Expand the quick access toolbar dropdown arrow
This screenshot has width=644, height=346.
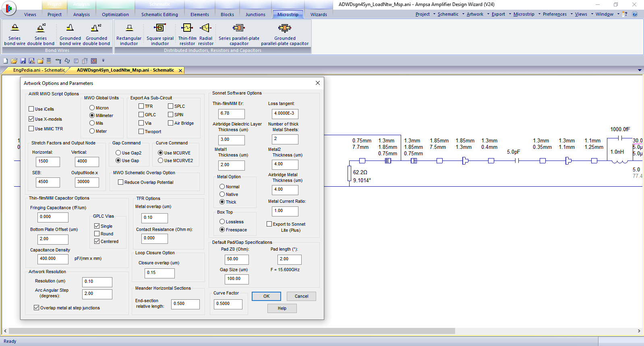(x=103, y=61)
